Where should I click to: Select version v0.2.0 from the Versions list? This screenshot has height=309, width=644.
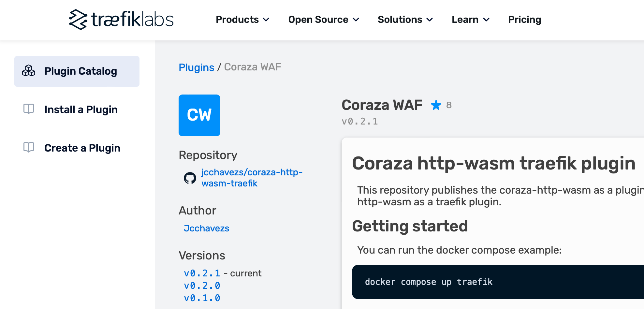[202, 286]
